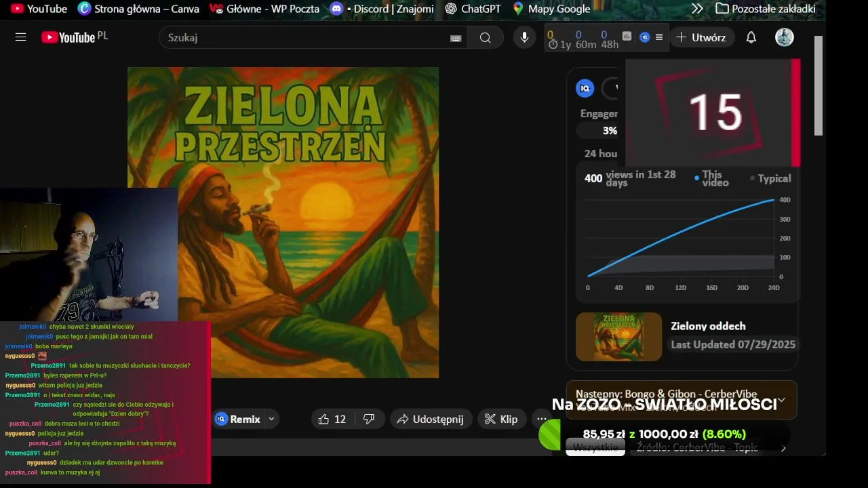The image size is (868, 488).
Task: Expand the Remix dropdown arrow
Action: tap(271, 419)
